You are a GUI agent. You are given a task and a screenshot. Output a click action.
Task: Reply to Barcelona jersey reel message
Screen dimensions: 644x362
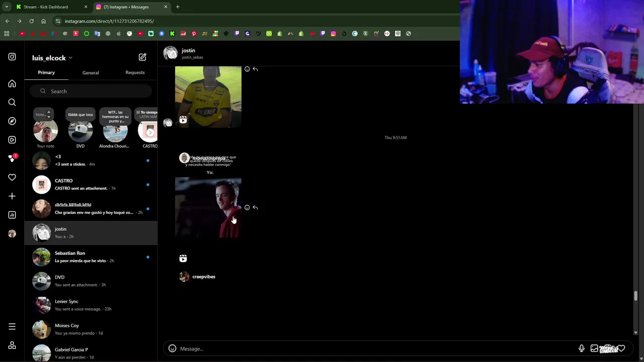point(255,69)
